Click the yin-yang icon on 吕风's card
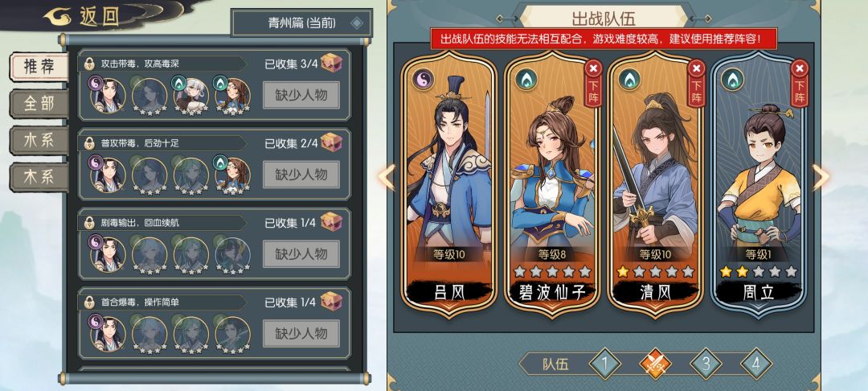This screenshot has height=391, width=868. 423,79
